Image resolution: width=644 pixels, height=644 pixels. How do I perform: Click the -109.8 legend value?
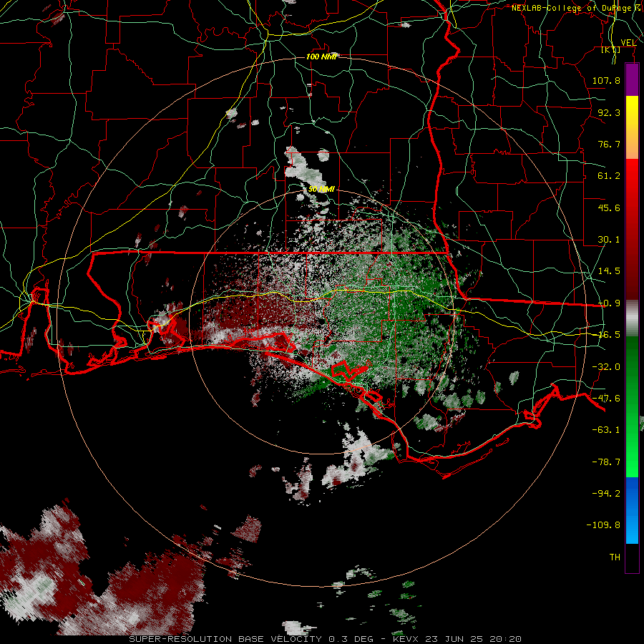click(603, 525)
